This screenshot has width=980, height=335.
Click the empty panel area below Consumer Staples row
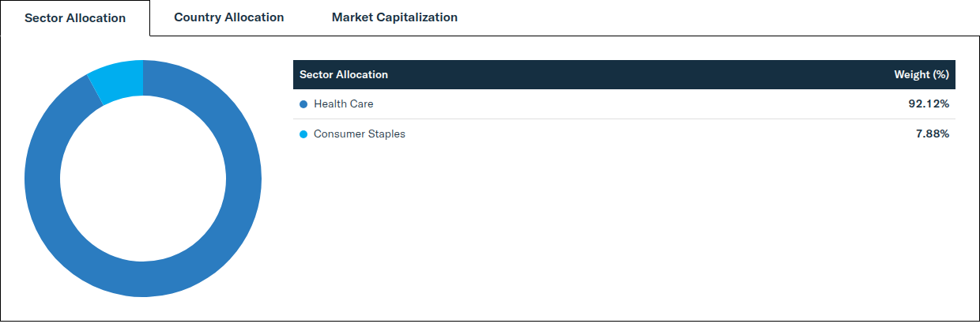pos(624,229)
